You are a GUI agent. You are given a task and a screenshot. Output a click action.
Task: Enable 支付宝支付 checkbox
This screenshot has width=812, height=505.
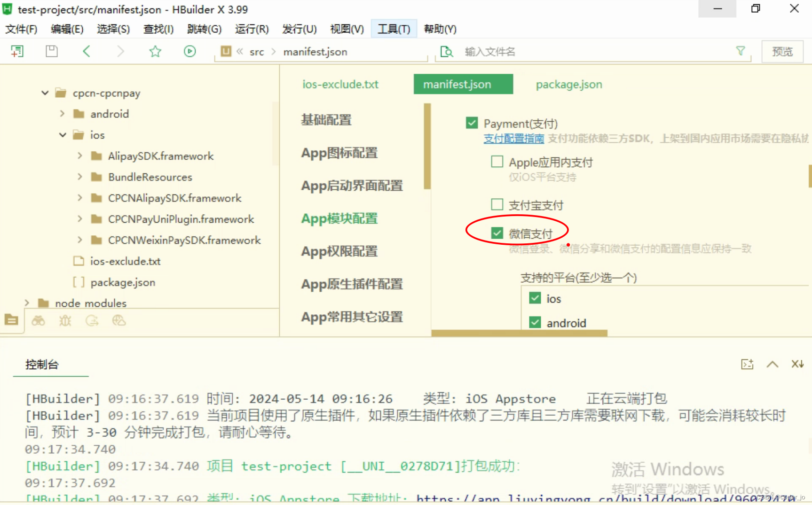(497, 204)
